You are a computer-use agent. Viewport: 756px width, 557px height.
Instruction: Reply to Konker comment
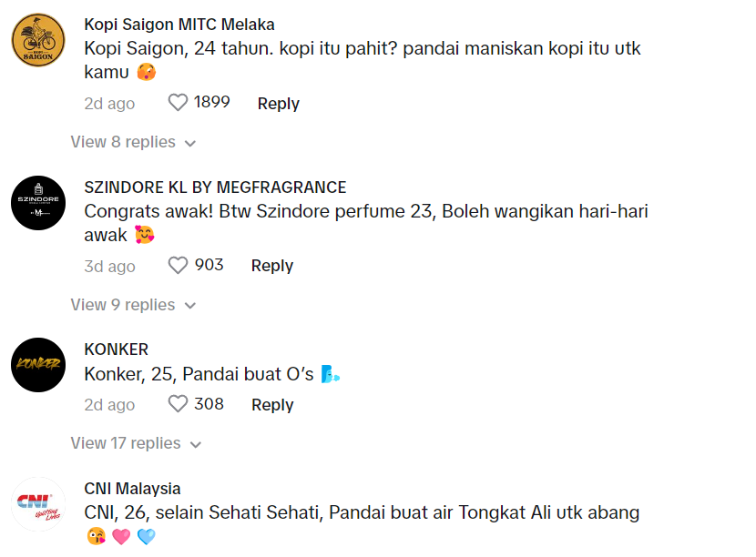pos(272,405)
